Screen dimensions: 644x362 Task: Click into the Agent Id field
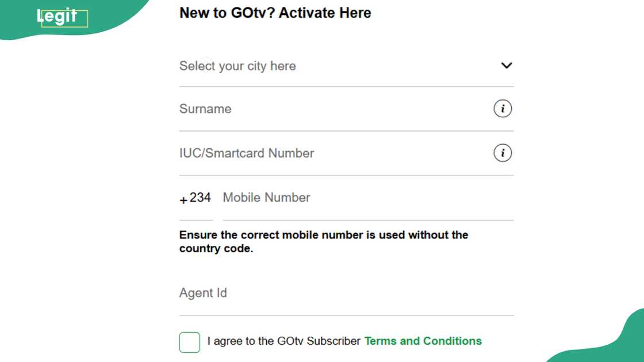click(345, 293)
